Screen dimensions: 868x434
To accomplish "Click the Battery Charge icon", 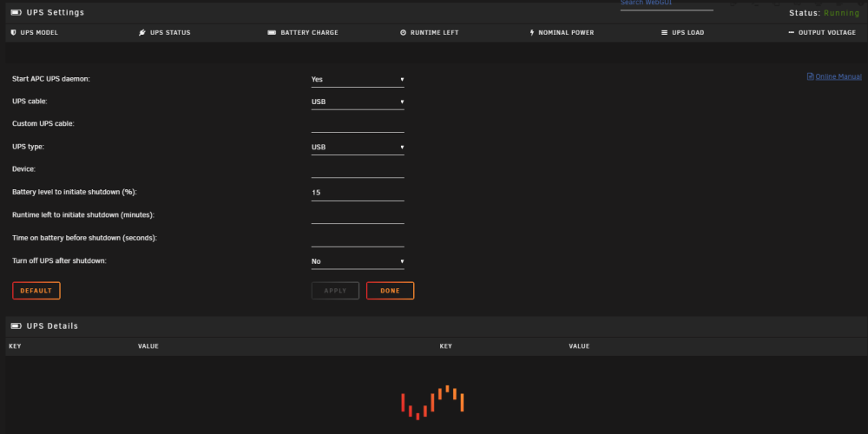I will point(272,33).
